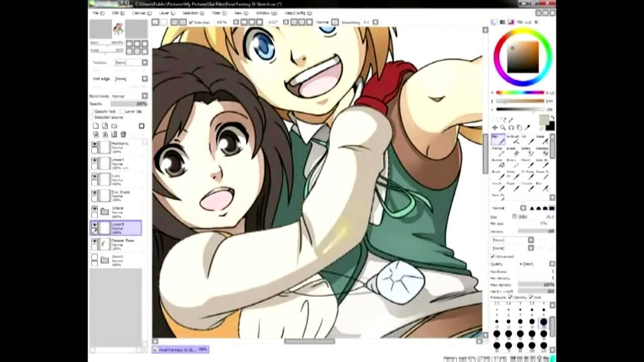
Task: Enable the Selection source checkbox
Action: click(92, 117)
